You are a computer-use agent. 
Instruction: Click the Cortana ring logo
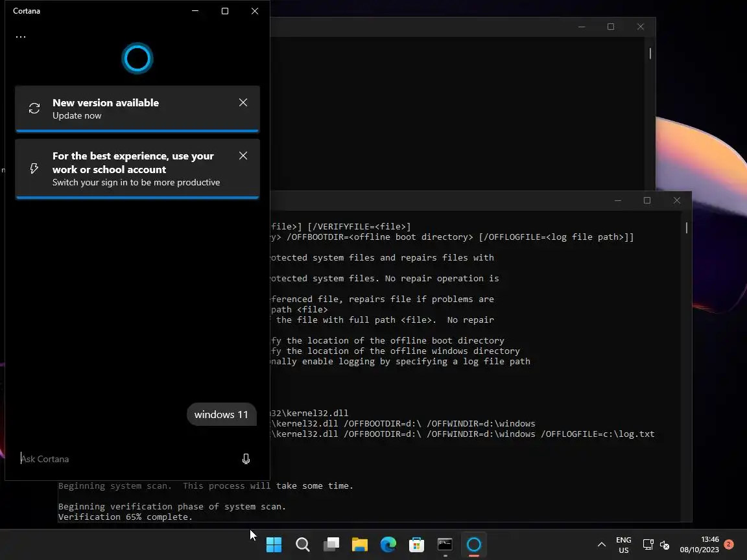point(137,58)
